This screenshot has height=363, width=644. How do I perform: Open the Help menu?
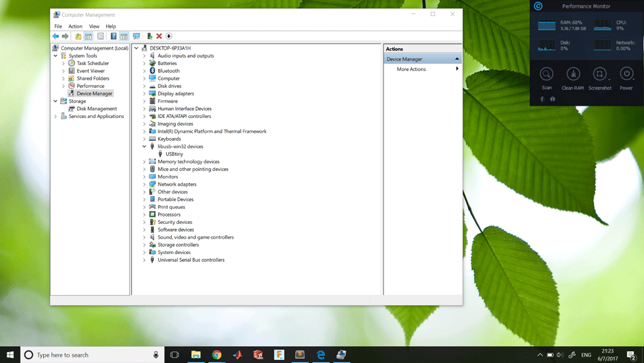[111, 26]
